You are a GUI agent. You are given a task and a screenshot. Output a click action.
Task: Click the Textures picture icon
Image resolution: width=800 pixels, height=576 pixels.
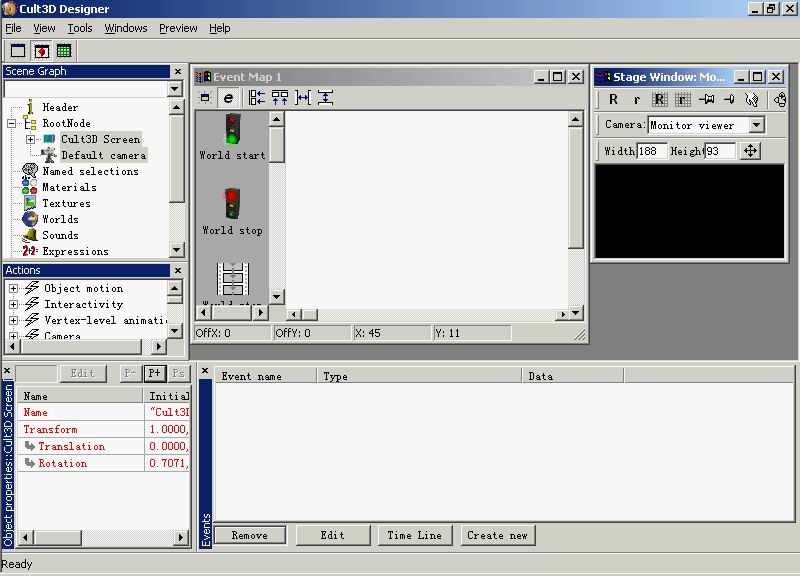click(x=30, y=203)
